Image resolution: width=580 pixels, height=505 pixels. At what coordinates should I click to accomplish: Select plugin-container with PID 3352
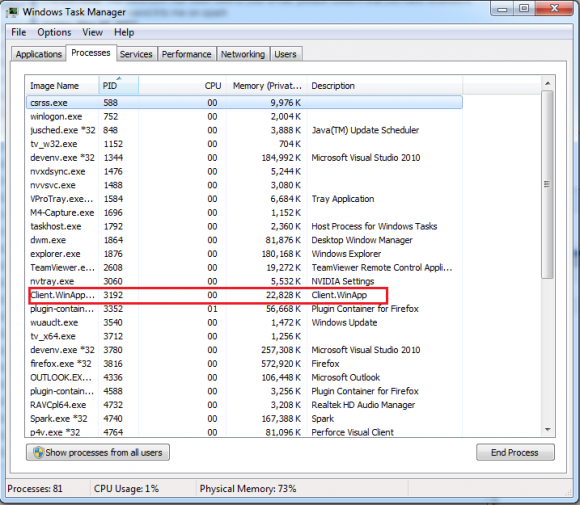point(244,309)
